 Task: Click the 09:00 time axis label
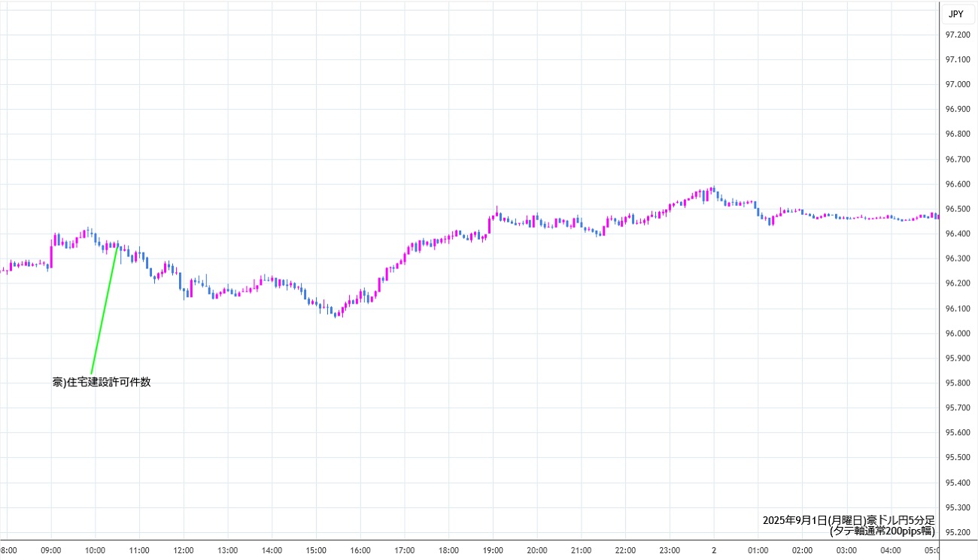click(x=50, y=550)
